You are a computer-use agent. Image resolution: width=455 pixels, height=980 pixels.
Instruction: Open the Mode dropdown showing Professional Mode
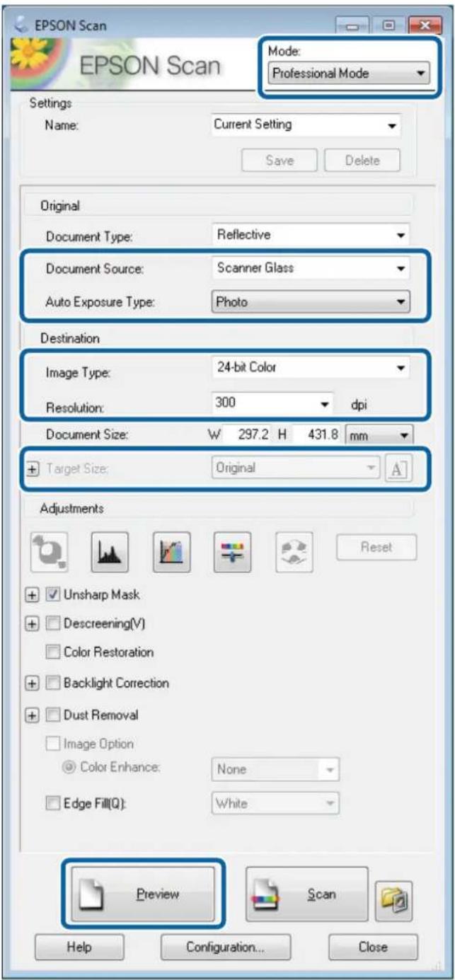[x=350, y=73]
